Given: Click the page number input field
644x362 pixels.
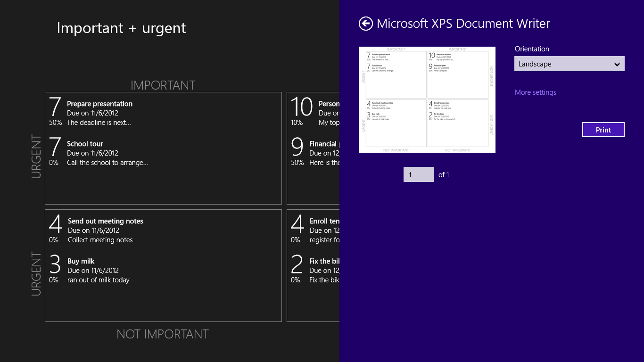Looking at the screenshot, I should tap(418, 174).
